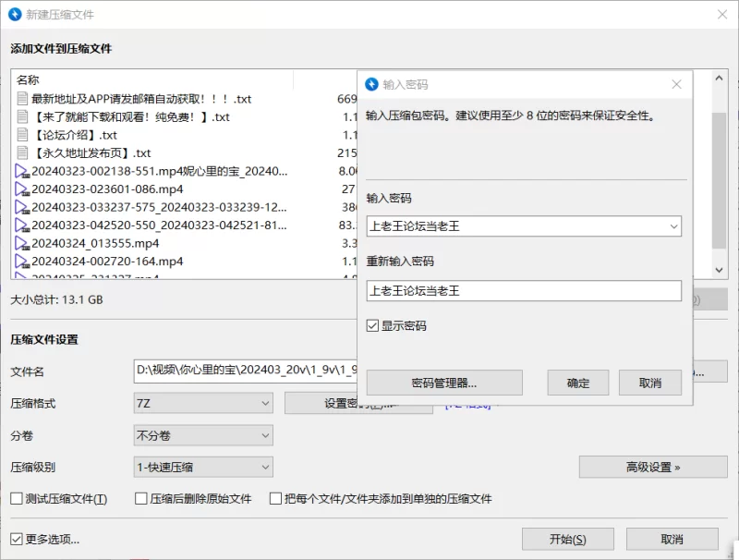Click text file icon for 【永久地址发布页】.txt
This screenshot has width=739, height=560.
pyautogui.click(x=21, y=152)
